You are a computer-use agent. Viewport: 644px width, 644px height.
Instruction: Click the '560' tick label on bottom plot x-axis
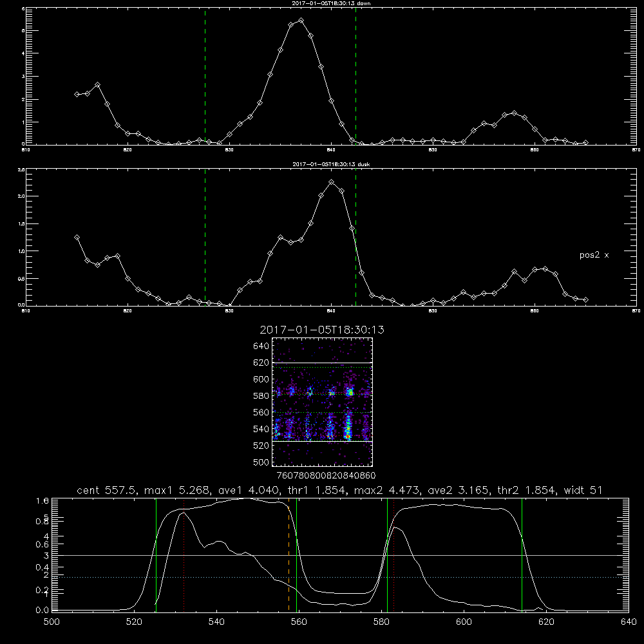click(299, 622)
